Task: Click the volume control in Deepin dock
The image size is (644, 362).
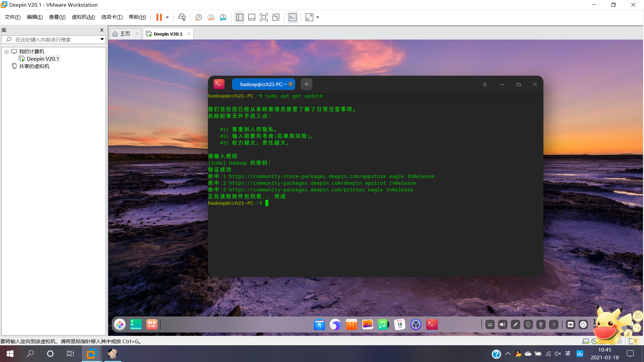Action: click(502, 324)
